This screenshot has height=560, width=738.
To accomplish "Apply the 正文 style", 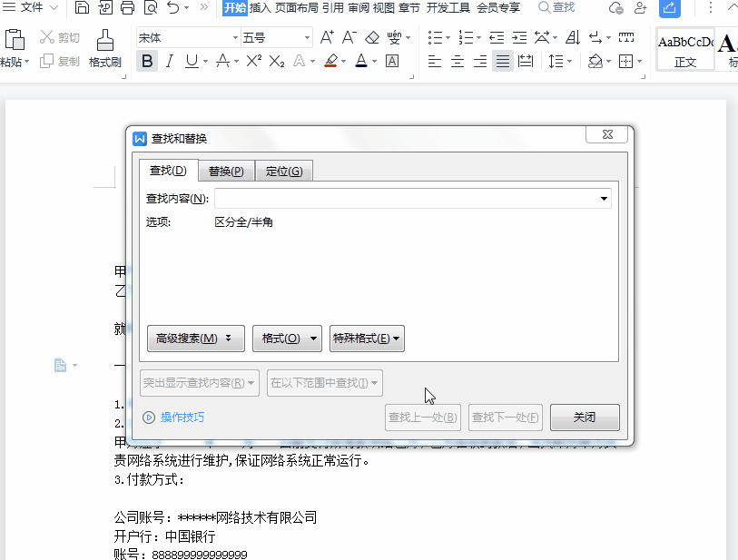I will click(x=685, y=49).
